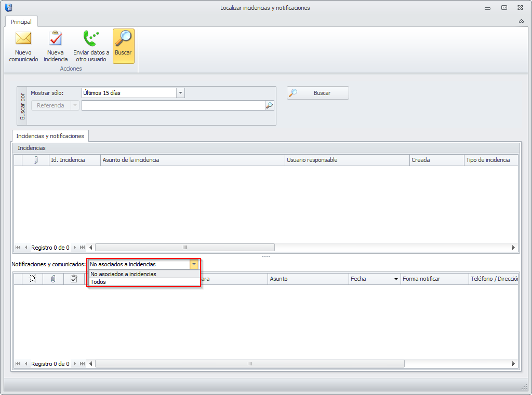Sort by Creada column header
Screen dimensions: 532x395
pyautogui.click(x=436, y=160)
